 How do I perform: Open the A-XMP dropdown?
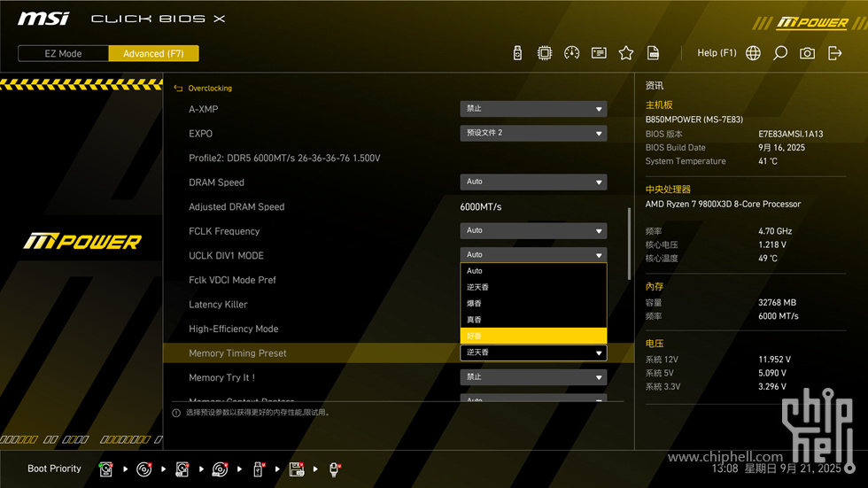click(x=533, y=109)
